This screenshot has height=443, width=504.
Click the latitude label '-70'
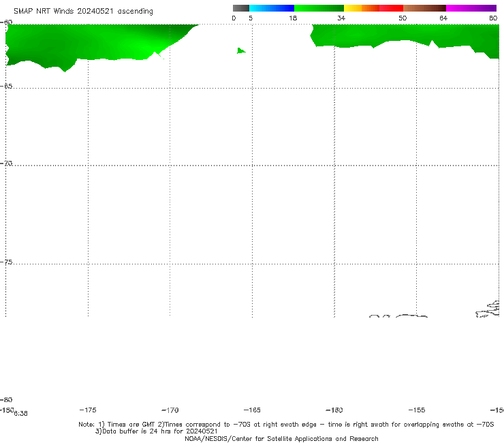(6, 164)
